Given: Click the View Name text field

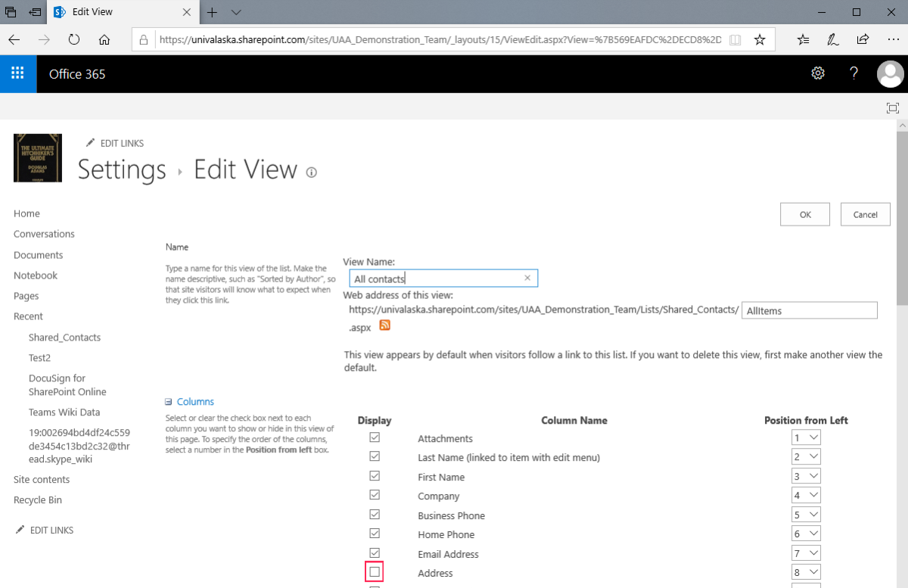Looking at the screenshot, I should click(x=437, y=278).
